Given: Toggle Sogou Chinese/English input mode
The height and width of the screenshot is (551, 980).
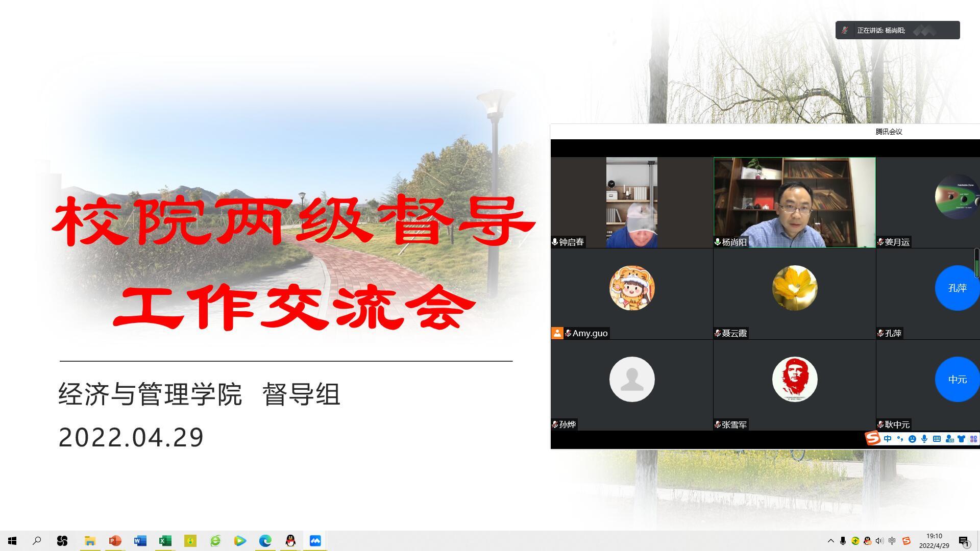Looking at the screenshot, I should (x=888, y=439).
